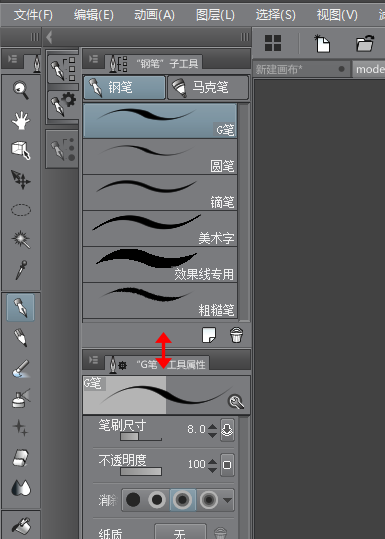
Task: Open the Tool Property palette dock icon
Action: pyautogui.click(x=63, y=104)
